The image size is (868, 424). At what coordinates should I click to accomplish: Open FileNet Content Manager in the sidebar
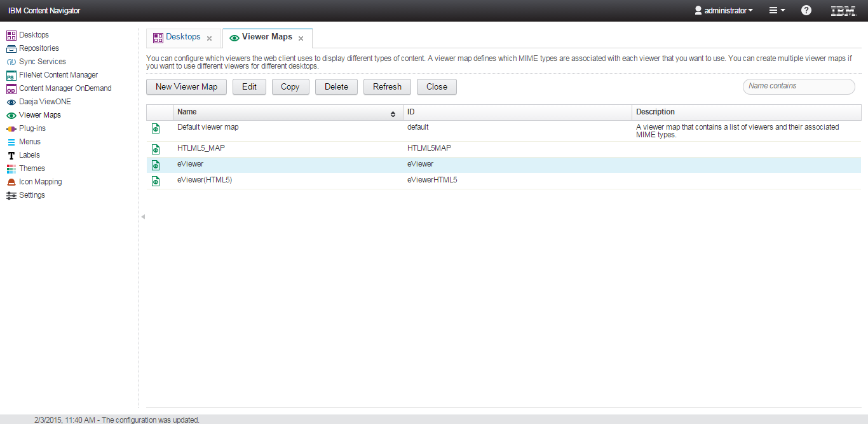[x=58, y=75]
